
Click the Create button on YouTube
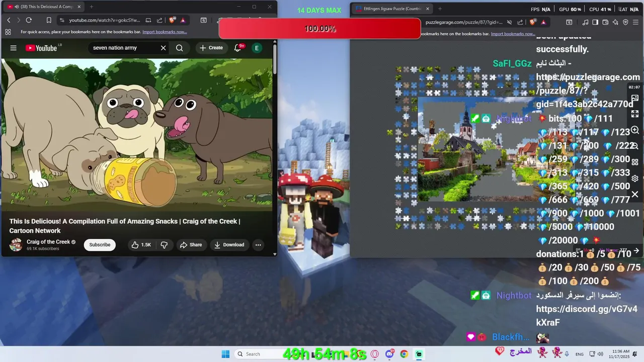pyautogui.click(x=211, y=48)
